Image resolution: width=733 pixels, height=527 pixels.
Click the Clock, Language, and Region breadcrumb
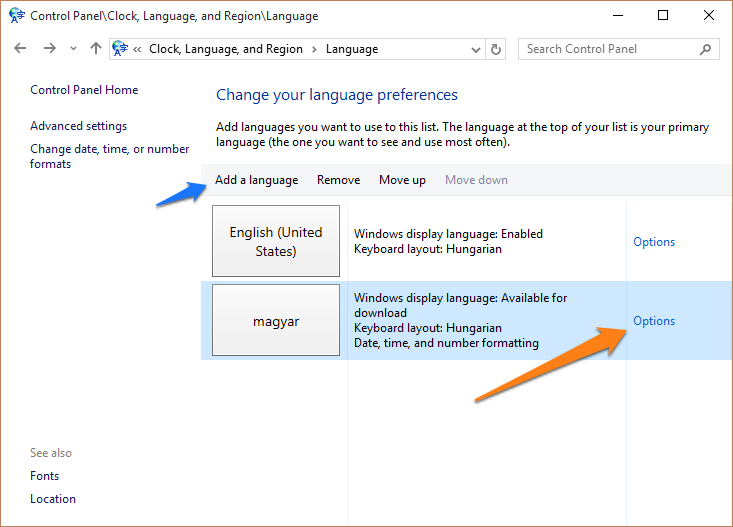pyautogui.click(x=226, y=49)
